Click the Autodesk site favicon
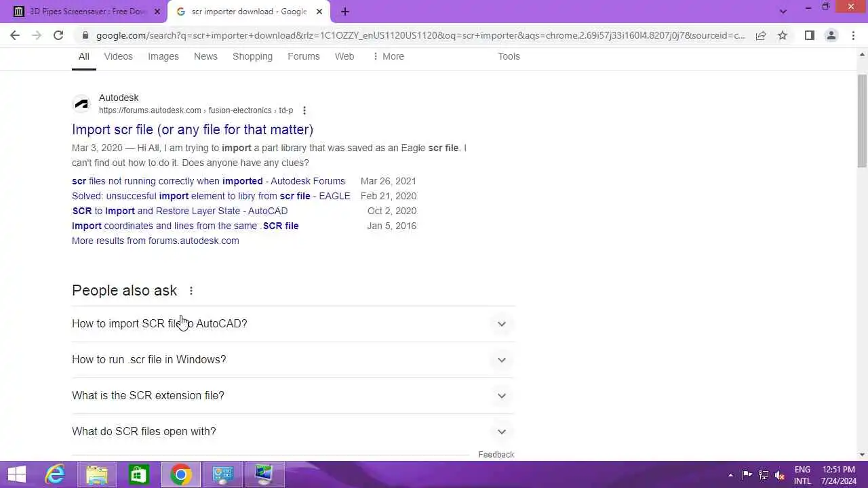Image resolution: width=868 pixels, height=488 pixels. [x=81, y=104]
